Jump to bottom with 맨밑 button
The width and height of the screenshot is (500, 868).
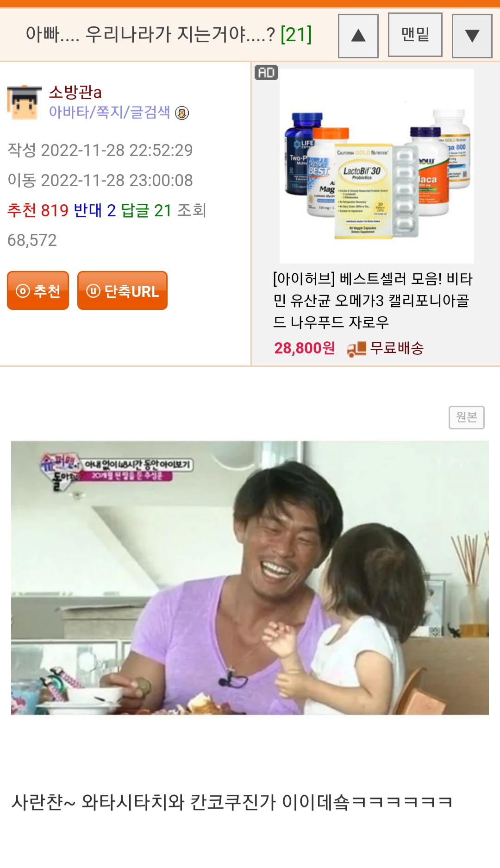pyautogui.click(x=415, y=35)
